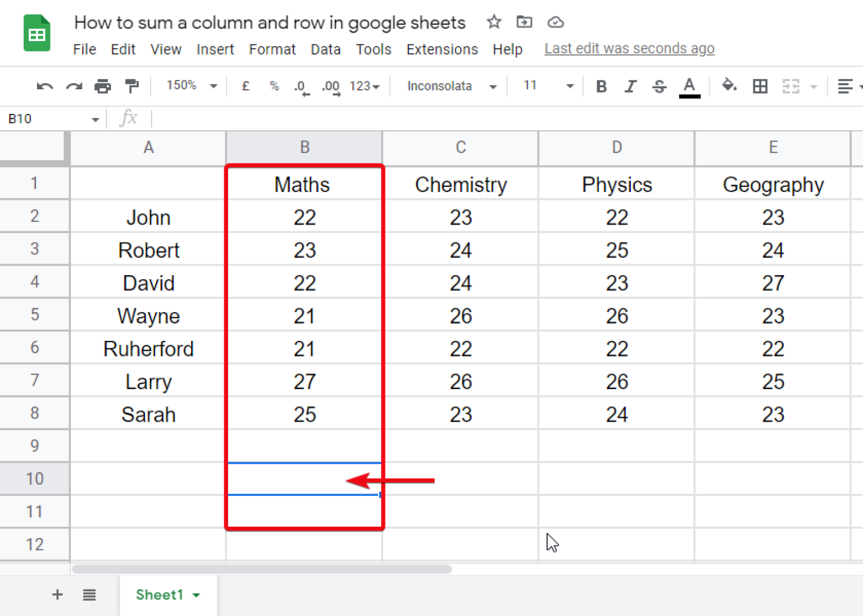Click the horizontal scrollbar
The image size is (863, 616).
point(262,569)
